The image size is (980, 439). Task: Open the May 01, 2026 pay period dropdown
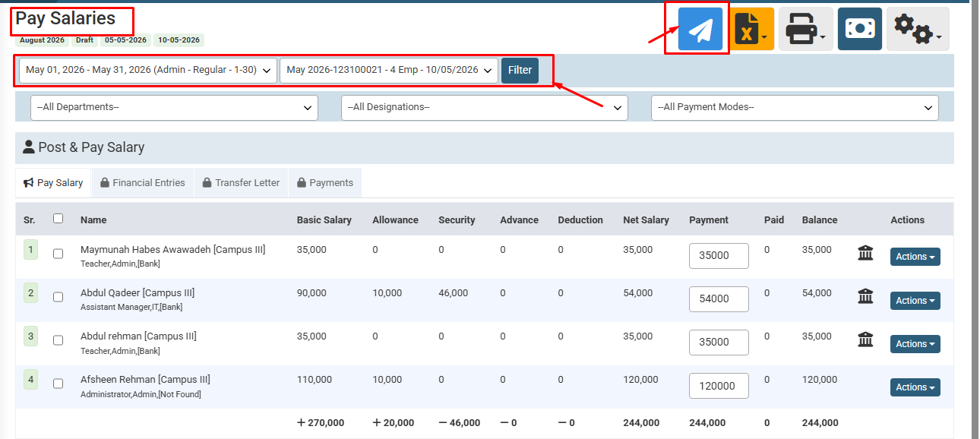148,70
